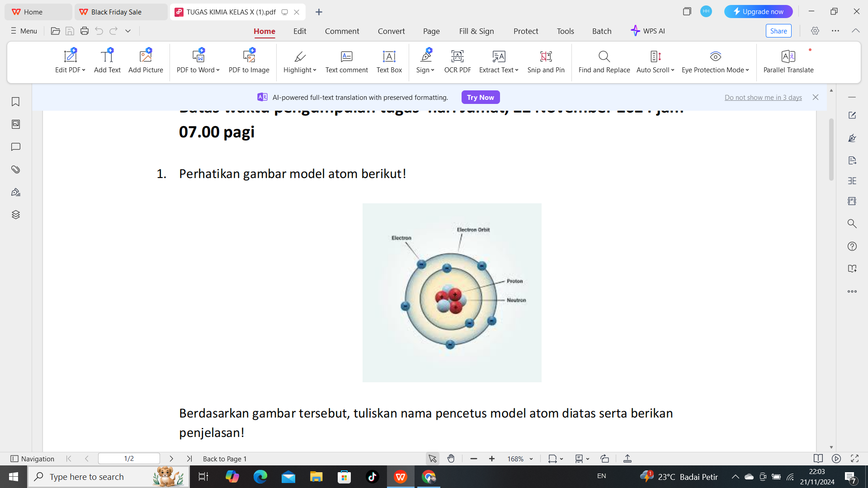868x488 pixels.
Task: Show the bookmarks sidebar panel
Action: tap(16, 102)
